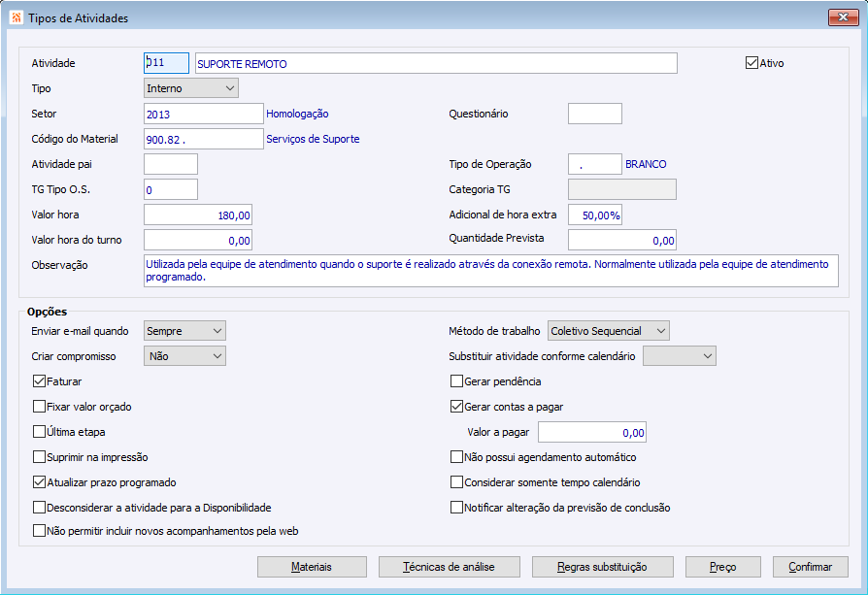Click the Técnicas de análise button
Image resolution: width=868 pixels, height=595 pixels.
pyautogui.click(x=449, y=567)
